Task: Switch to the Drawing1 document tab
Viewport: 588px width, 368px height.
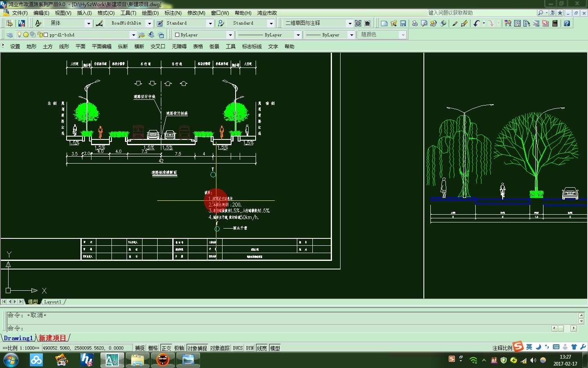Action: click(18, 338)
